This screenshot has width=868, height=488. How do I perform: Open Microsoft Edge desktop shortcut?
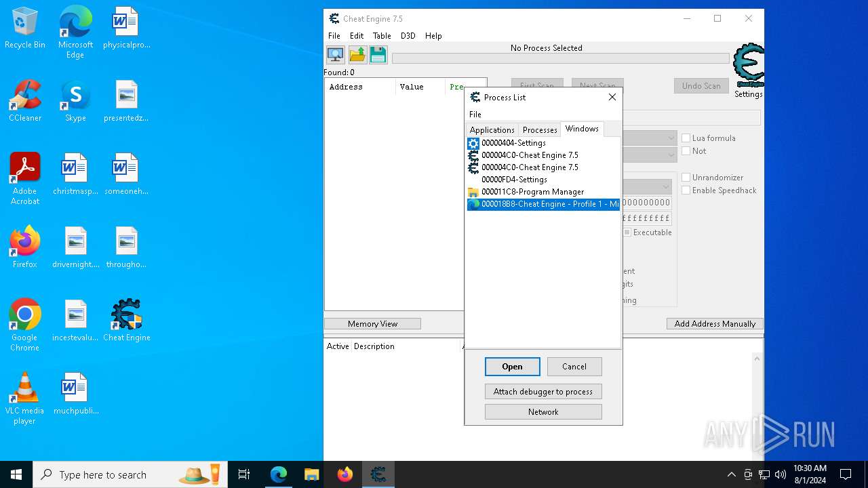pyautogui.click(x=75, y=33)
